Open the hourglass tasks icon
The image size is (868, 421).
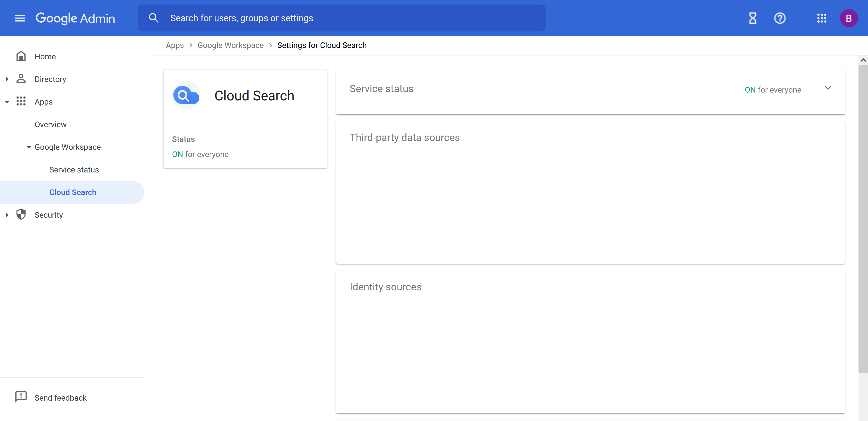[x=752, y=18]
